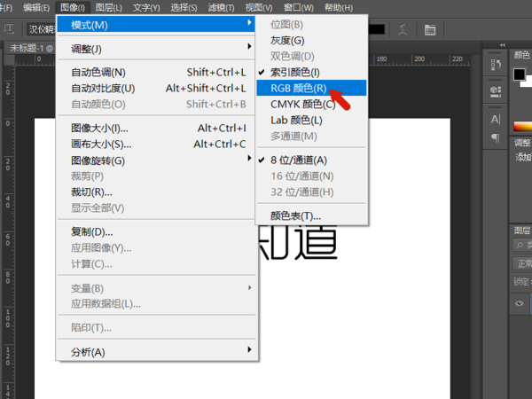Open the 视图(V) menu
The image size is (532, 399).
pos(259,7)
